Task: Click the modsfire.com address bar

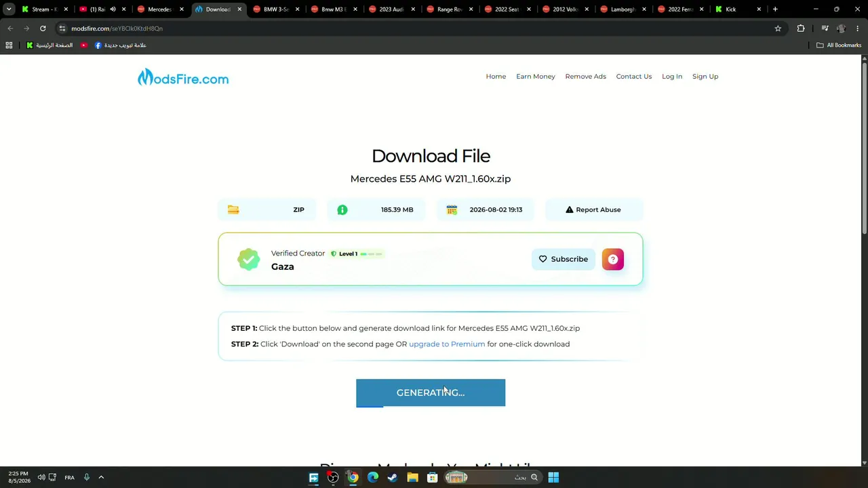Action: pyautogui.click(x=420, y=28)
